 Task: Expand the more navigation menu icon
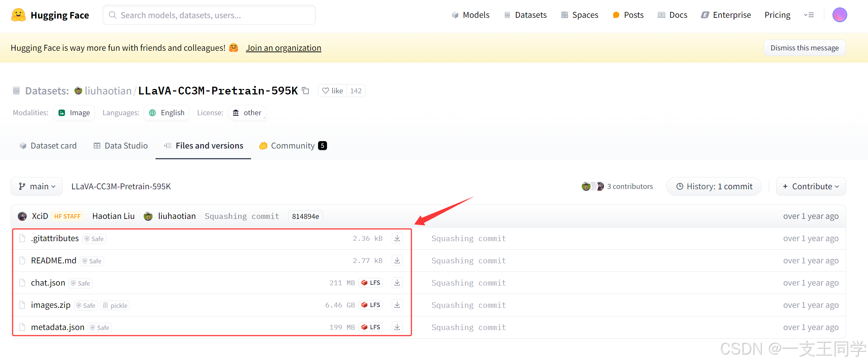(x=809, y=15)
